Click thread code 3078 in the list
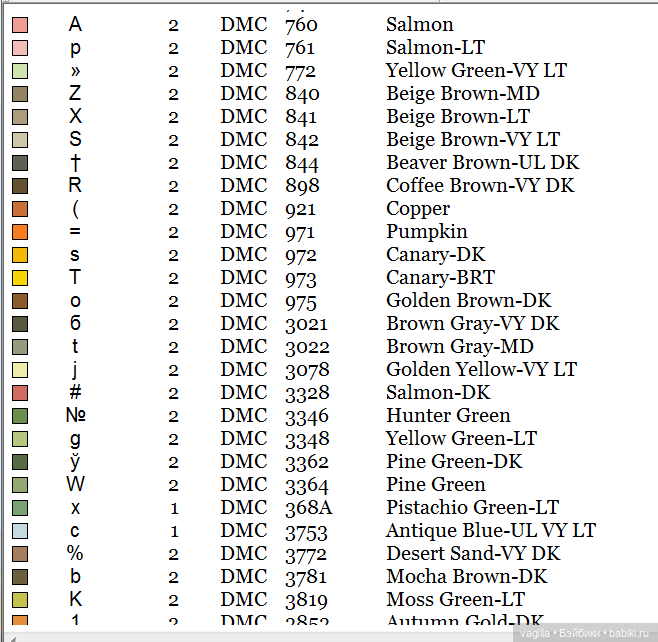This screenshot has width=658, height=642. click(300, 370)
